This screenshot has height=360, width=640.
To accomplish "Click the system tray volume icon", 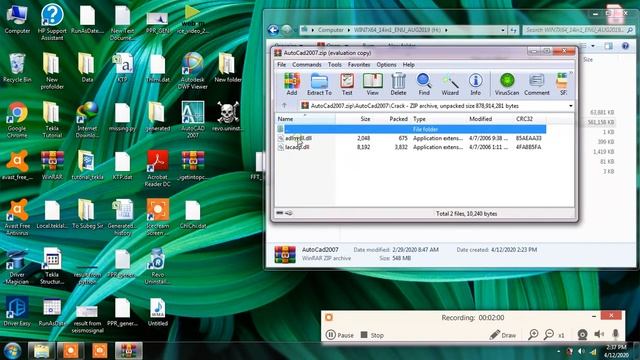I will [x=582, y=351].
